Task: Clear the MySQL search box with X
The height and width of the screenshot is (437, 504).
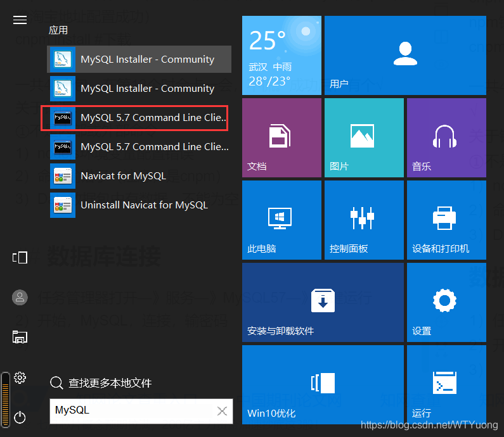Action: (x=222, y=410)
